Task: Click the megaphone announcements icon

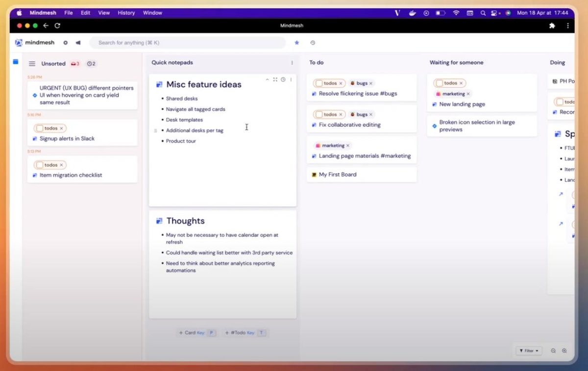Action: [x=78, y=43]
